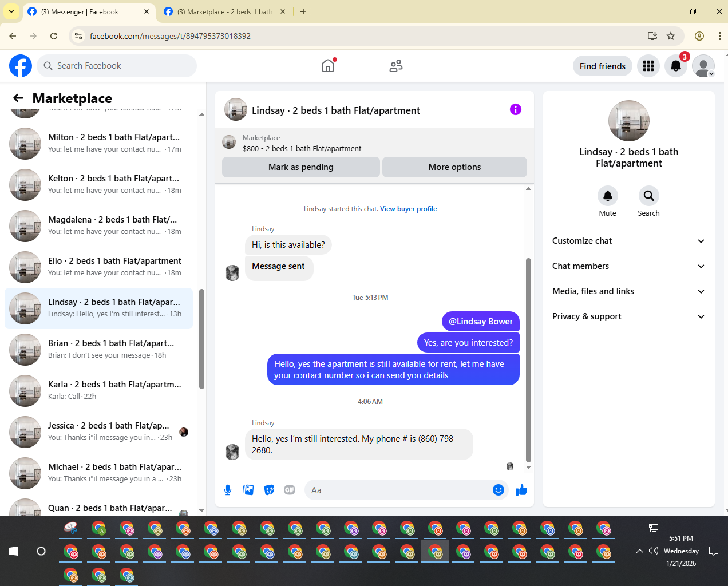Go to the Home feed icon

328,66
